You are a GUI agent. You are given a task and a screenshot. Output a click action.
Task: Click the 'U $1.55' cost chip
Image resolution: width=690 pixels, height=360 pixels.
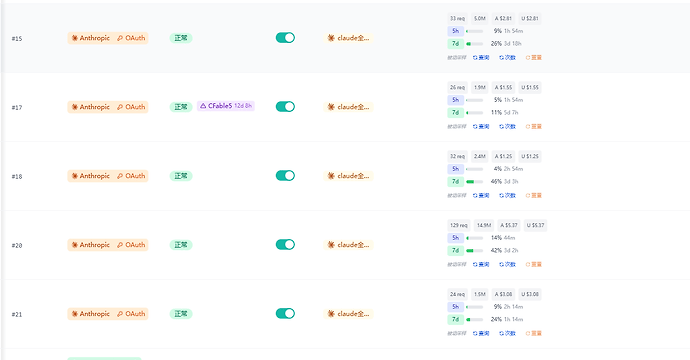point(530,88)
